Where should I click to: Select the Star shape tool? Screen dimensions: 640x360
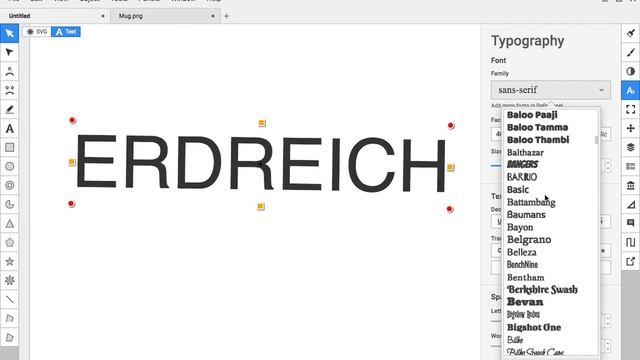(x=9, y=262)
